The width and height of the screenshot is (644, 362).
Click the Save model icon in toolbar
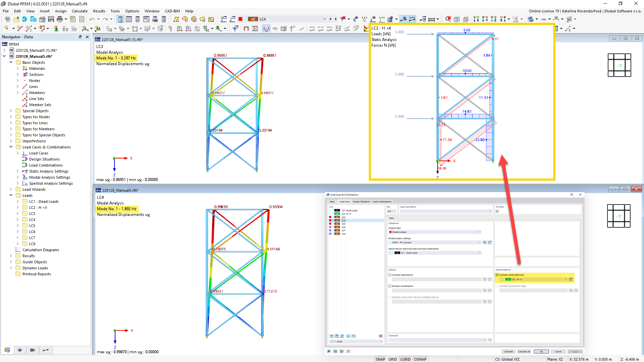tap(51, 19)
